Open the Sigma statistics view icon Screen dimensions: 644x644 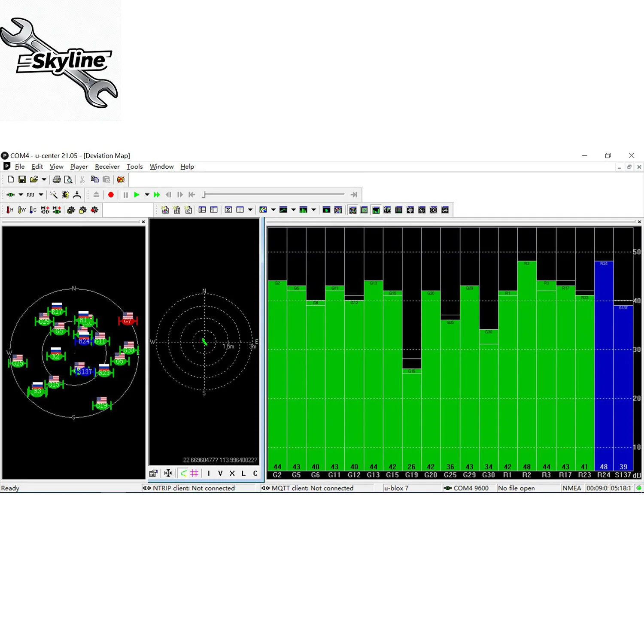coord(228,210)
